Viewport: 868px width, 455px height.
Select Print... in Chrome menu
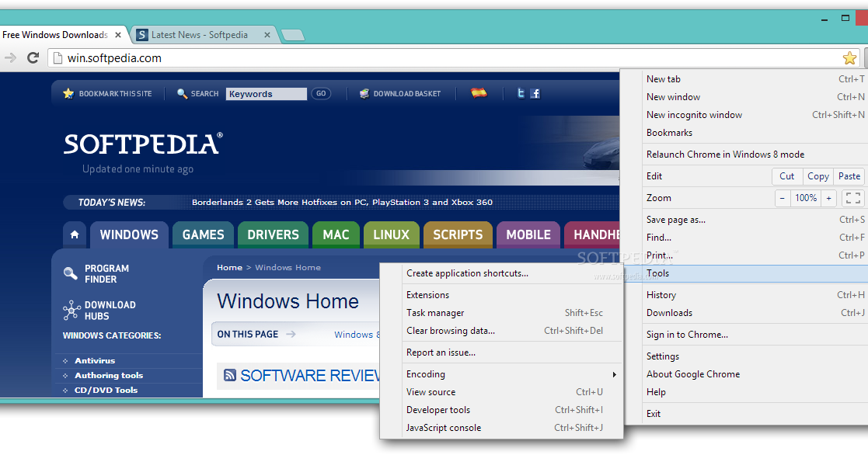point(746,255)
